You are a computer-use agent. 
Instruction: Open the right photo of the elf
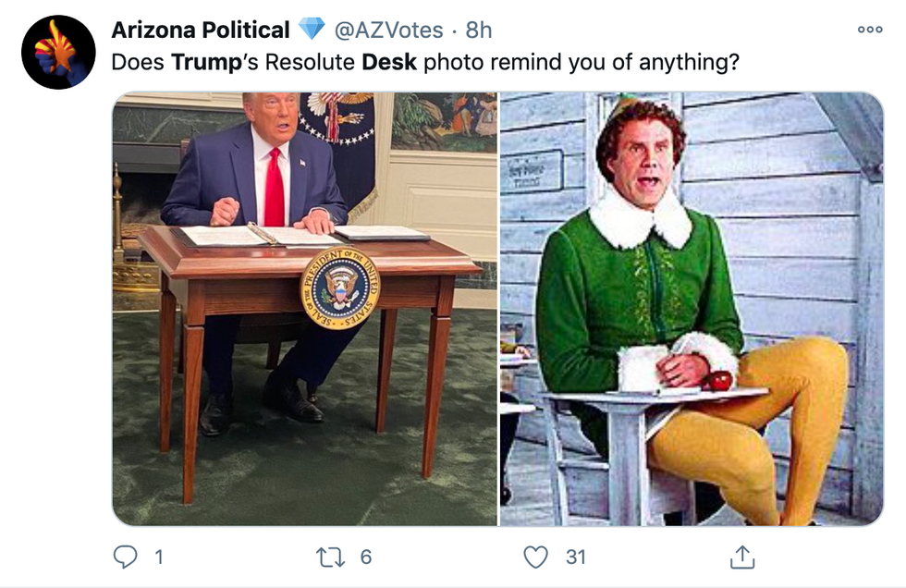(x=692, y=309)
